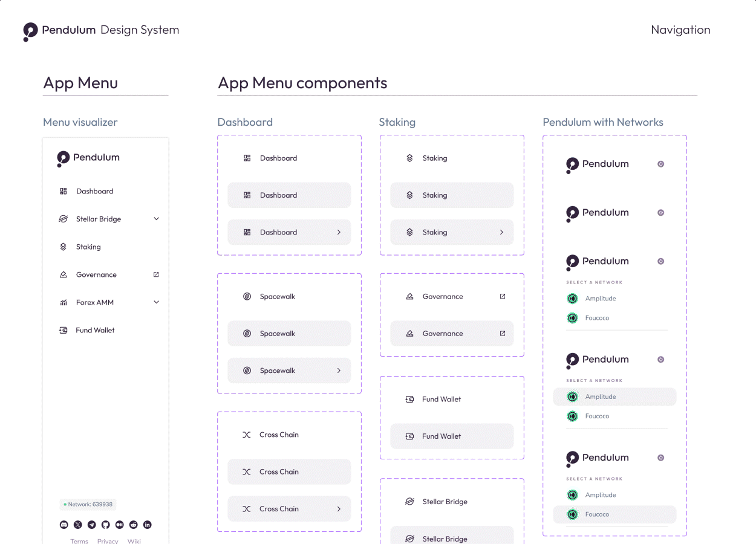756x544 pixels.
Task: Click the Staking layers icon in Menu visualizer
Action: 64,247
